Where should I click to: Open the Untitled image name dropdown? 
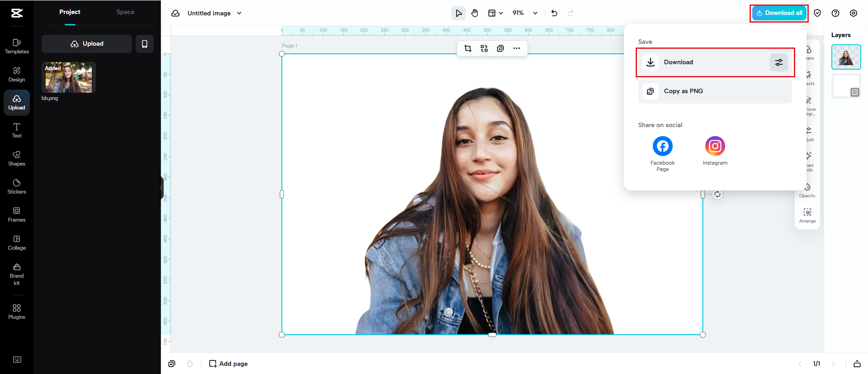click(x=239, y=13)
